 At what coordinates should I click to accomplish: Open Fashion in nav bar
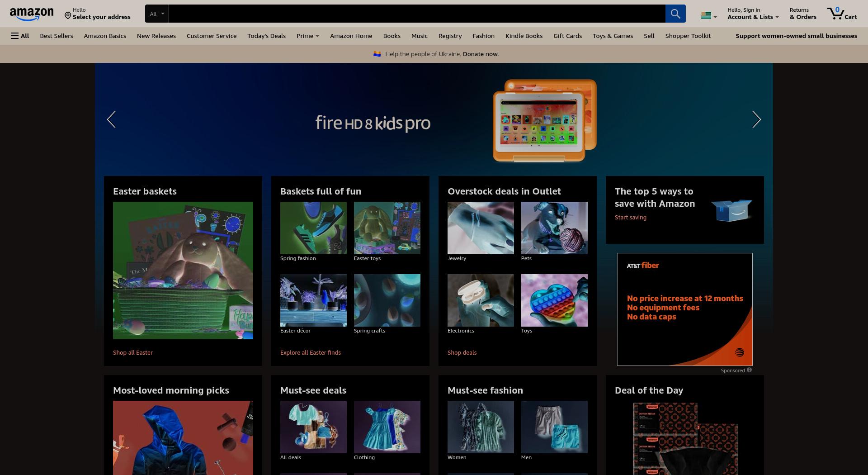(484, 36)
